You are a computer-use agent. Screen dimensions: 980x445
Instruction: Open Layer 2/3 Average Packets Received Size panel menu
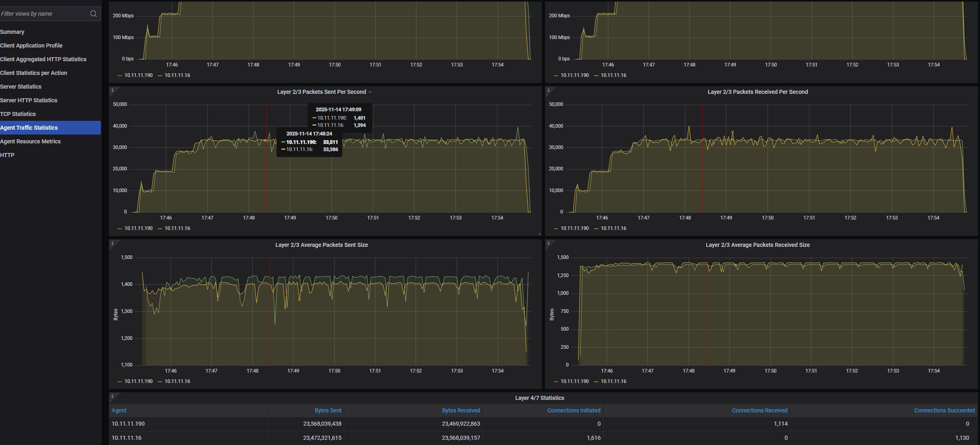(x=757, y=245)
